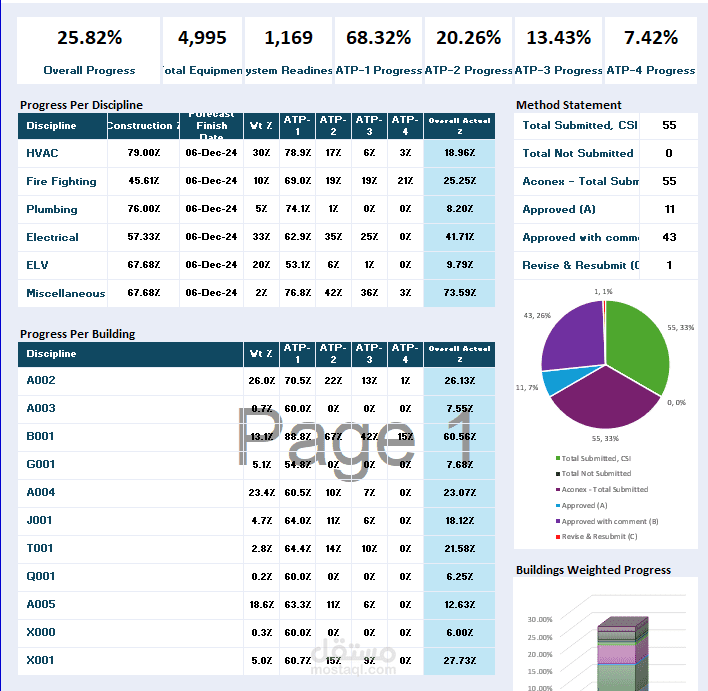Screen dimensions: 708x691
Task: Click the Buildings Weighted Progress chart title
Action: (593, 570)
